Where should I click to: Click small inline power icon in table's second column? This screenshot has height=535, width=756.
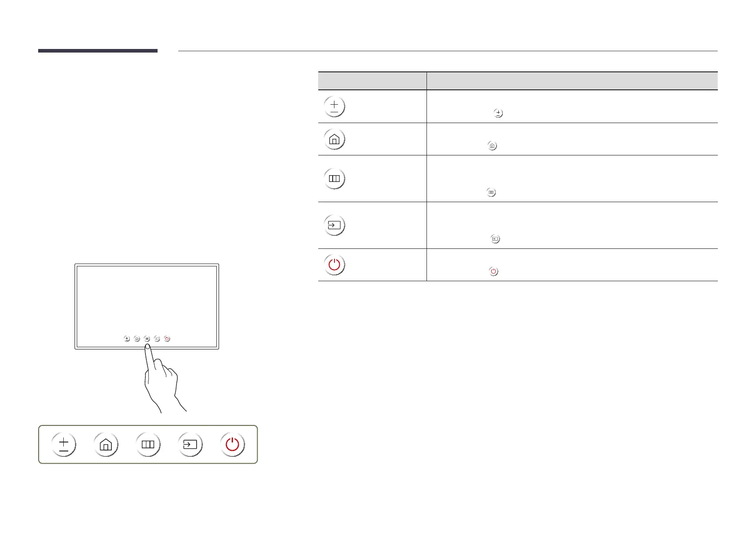[493, 271]
